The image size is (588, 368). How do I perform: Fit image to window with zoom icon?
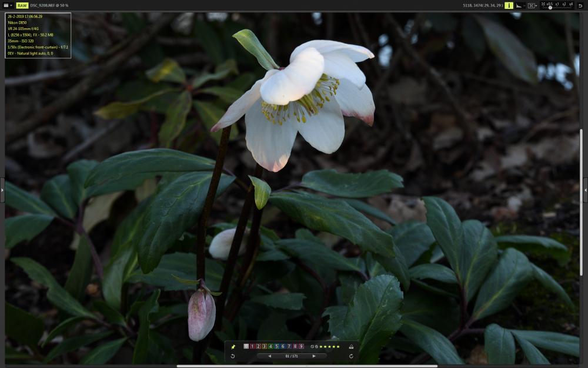[543, 4]
